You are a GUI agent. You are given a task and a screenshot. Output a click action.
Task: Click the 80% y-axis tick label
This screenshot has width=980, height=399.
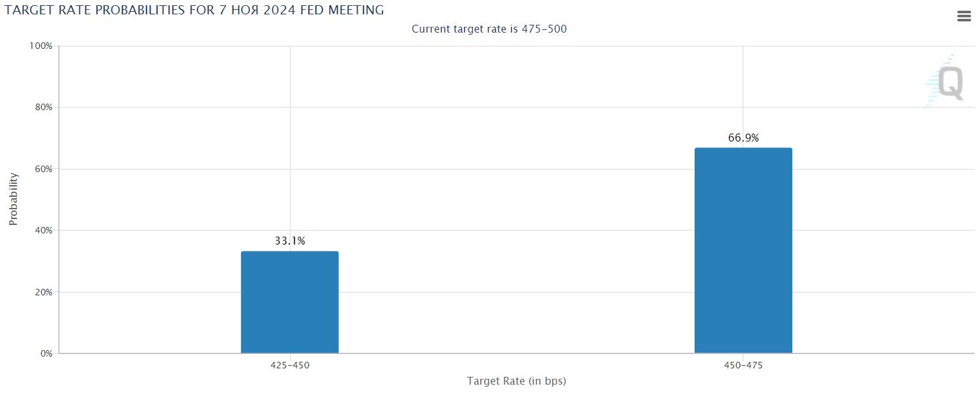[44, 107]
